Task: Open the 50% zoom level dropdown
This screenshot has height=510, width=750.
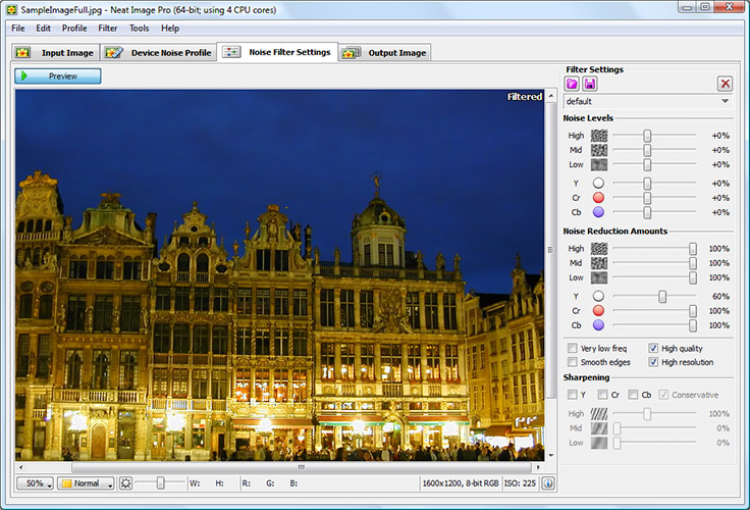Action: (35, 483)
